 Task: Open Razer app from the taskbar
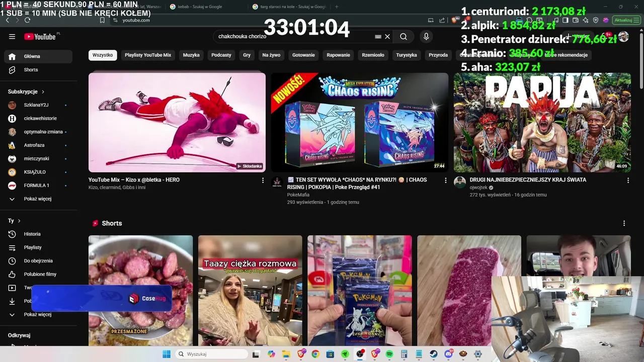346,354
